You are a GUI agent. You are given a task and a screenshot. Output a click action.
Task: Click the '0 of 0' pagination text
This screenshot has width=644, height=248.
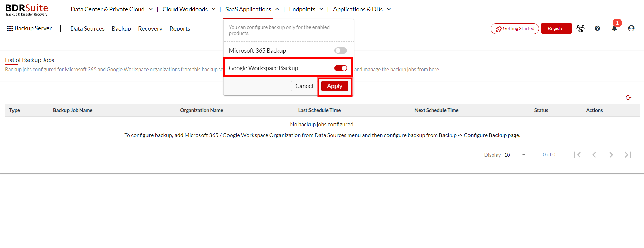549,155
